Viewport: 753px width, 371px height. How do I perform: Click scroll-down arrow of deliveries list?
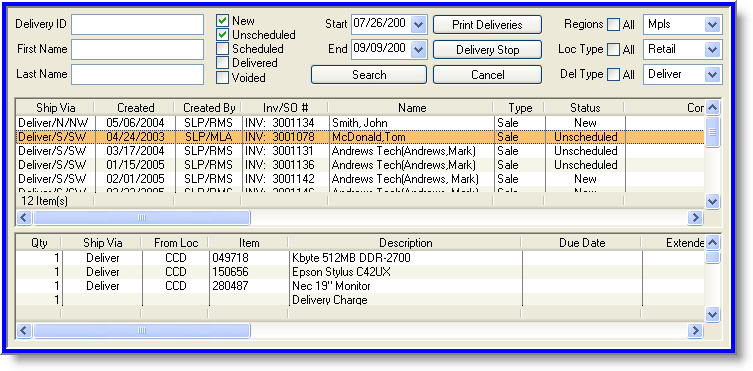pyautogui.click(x=712, y=202)
